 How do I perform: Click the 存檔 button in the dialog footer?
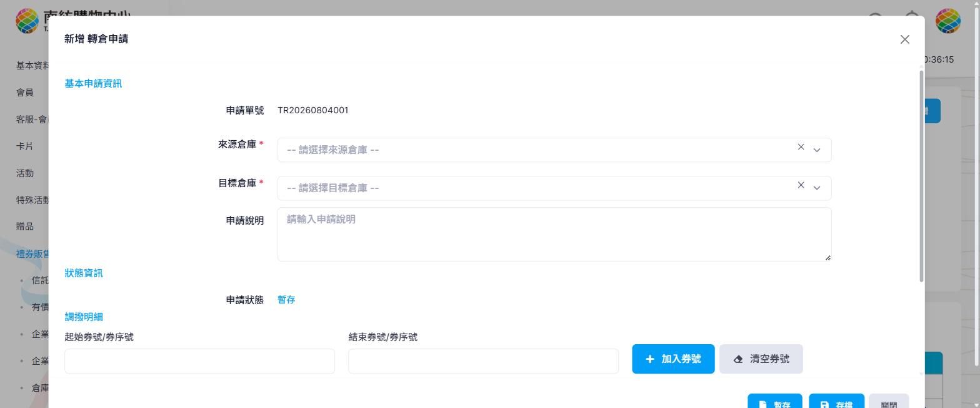coord(836,401)
